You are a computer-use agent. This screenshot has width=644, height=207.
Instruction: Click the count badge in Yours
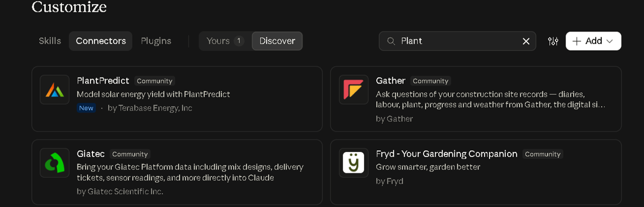point(239,41)
